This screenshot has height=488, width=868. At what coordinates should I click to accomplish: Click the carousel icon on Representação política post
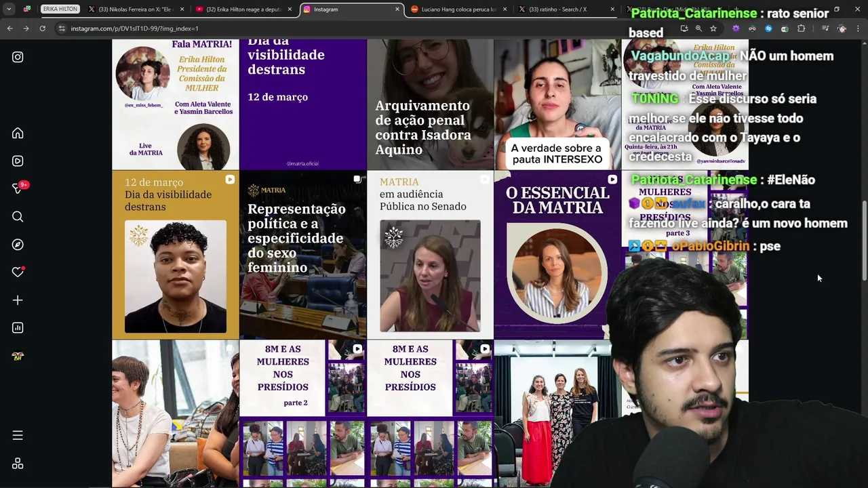[357, 180]
